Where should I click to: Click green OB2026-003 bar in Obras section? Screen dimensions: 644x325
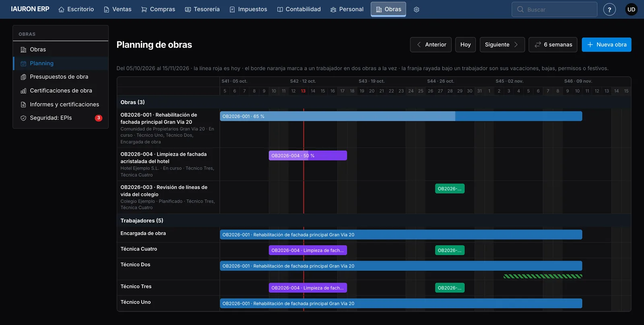click(450, 189)
